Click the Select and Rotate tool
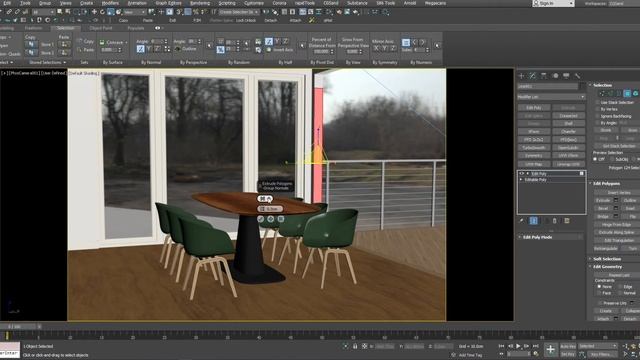The width and height of the screenshot is (640, 360). (x=102, y=12)
